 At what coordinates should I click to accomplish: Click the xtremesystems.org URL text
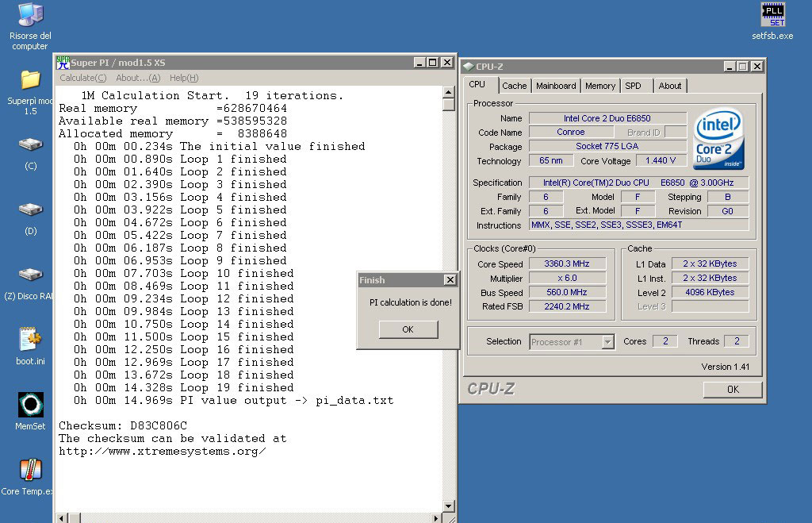click(x=162, y=451)
